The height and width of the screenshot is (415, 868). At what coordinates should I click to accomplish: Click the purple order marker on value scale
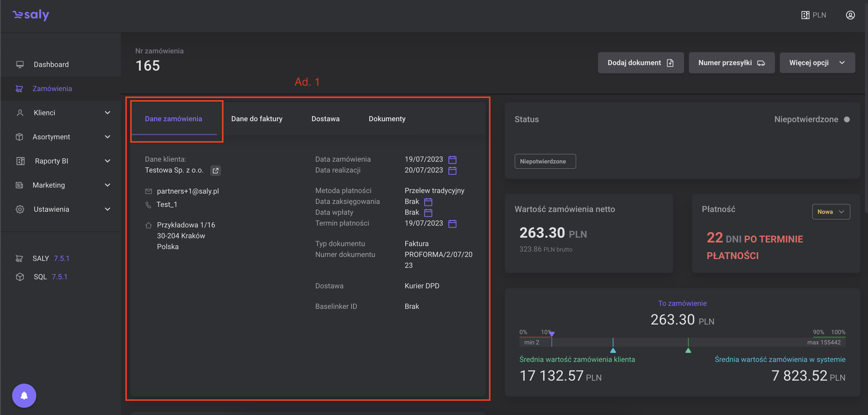(x=551, y=334)
